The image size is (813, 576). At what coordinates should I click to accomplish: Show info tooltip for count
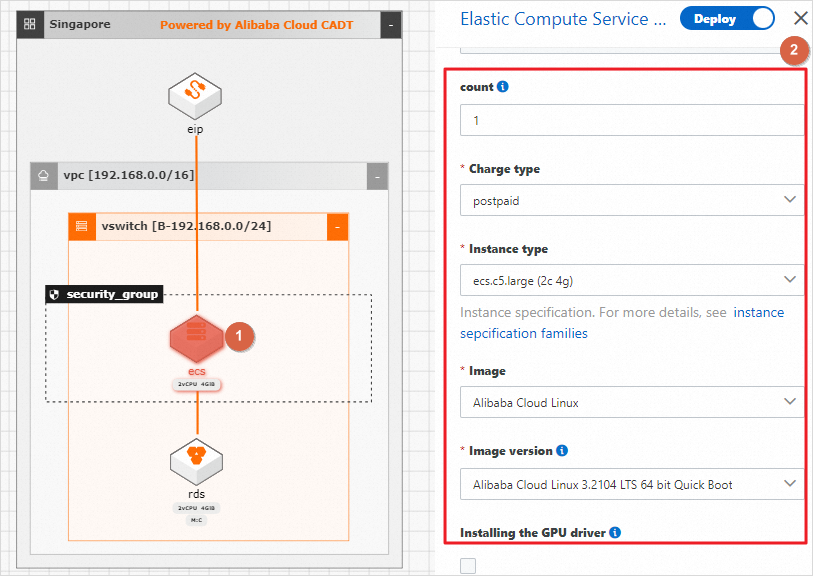(x=503, y=87)
